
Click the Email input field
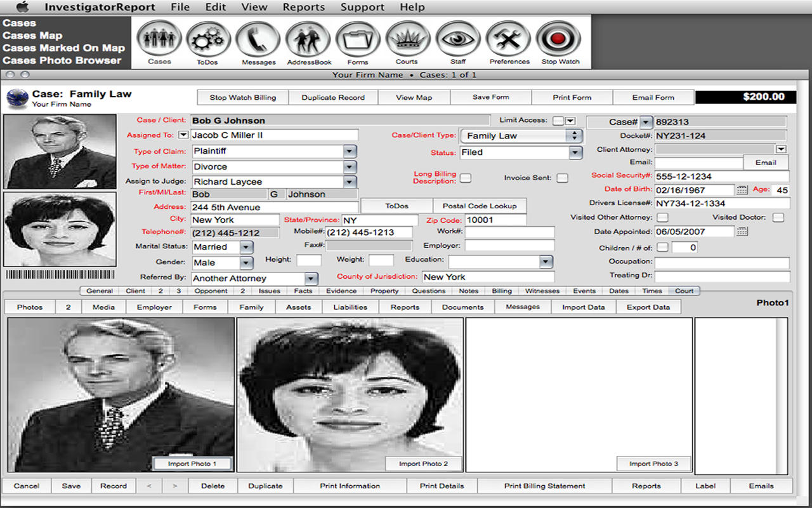click(x=699, y=163)
